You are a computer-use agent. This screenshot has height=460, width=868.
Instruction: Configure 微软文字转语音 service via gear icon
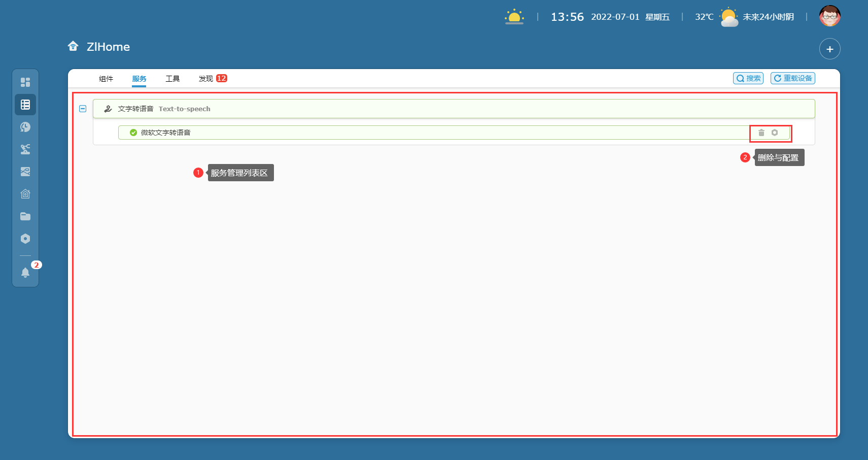tap(775, 133)
